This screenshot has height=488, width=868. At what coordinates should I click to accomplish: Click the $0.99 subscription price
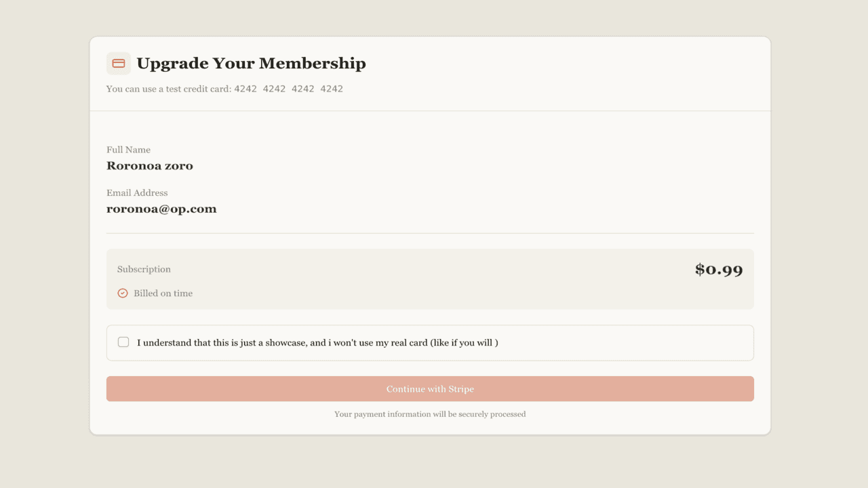(719, 270)
